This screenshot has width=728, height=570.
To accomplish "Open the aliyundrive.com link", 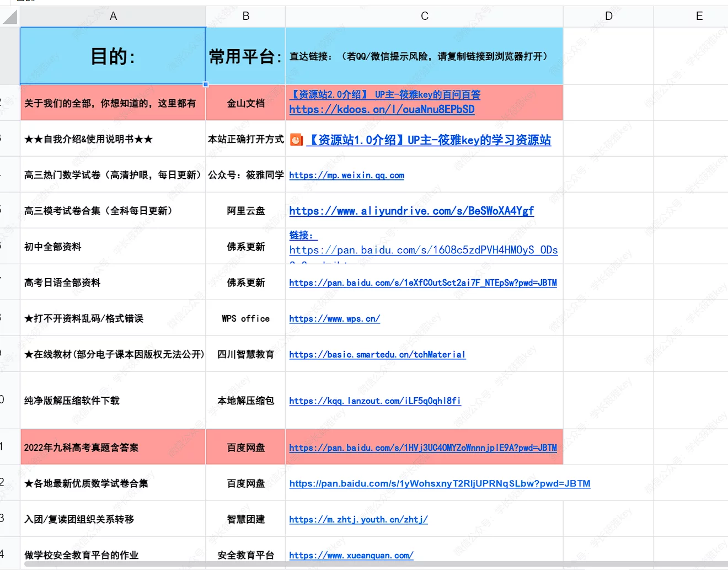I will pyautogui.click(x=411, y=211).
